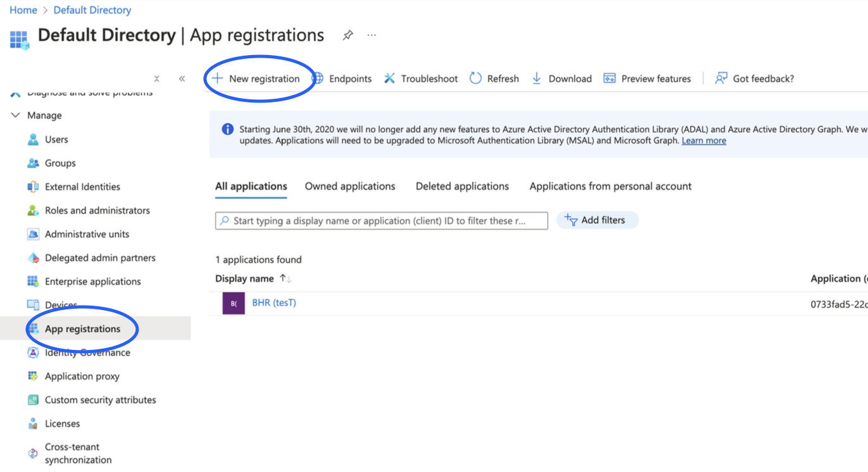Click the Licenses icon
Image resolution: width=868 pixels, height=472 pixels.
click(x=33, y=423)
